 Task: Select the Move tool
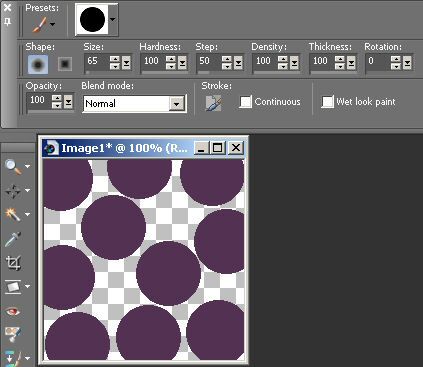[x=13, y=191]
